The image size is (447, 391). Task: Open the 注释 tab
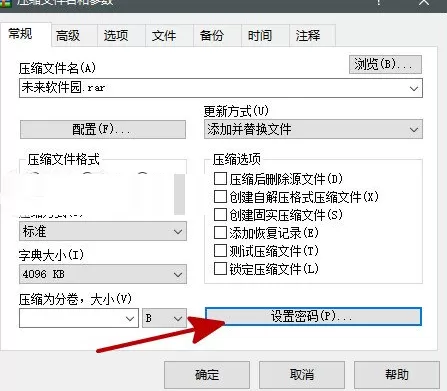pos(312,35)
